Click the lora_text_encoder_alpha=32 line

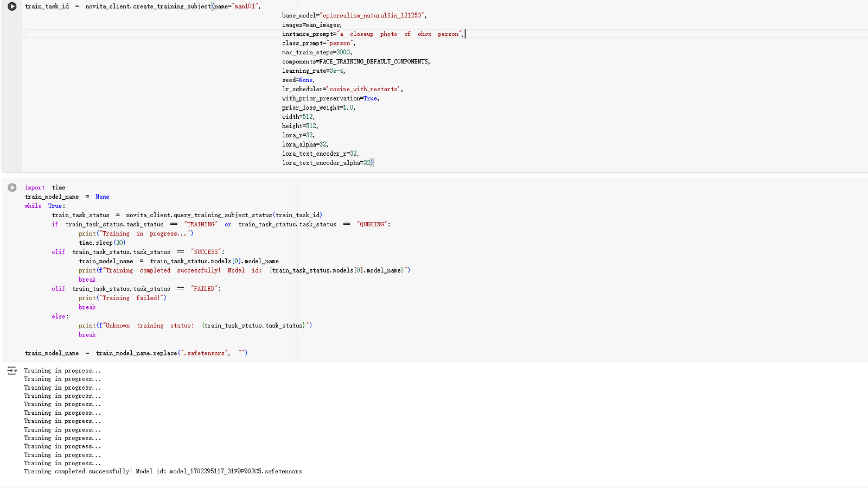click(x=327, y=163)
